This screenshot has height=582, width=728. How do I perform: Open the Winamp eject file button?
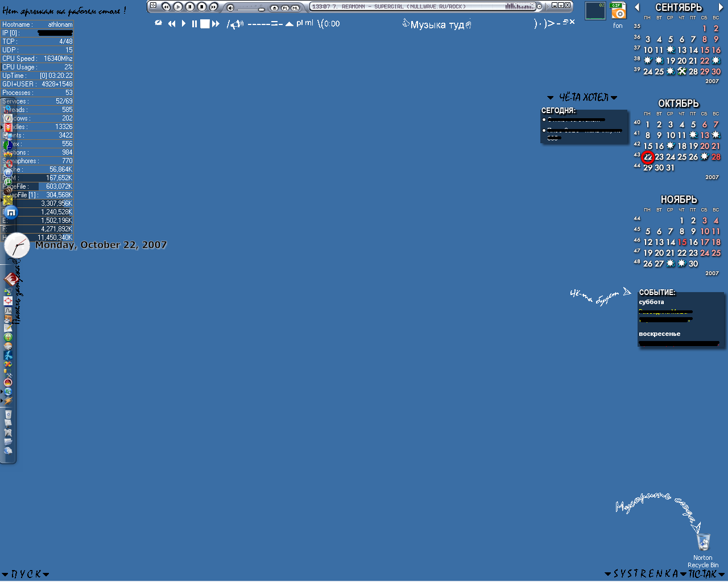tap(274, 7)
